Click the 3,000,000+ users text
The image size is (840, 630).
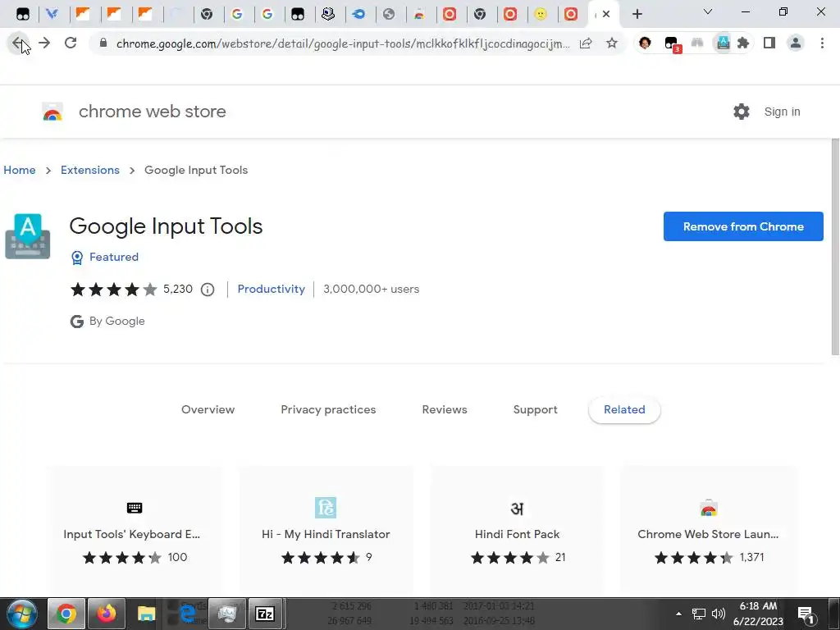[372, 290]
